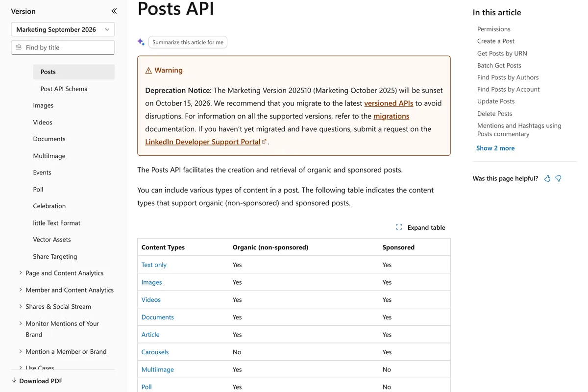Collapse the sidebar with double chevron icon
Viewport: 588px width, 392px height.
point(114,11)
